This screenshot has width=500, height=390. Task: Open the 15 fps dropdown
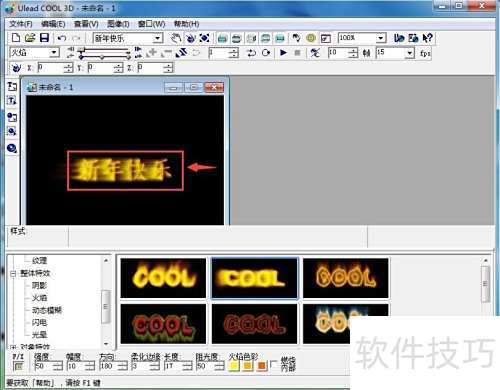pos(410,53)
